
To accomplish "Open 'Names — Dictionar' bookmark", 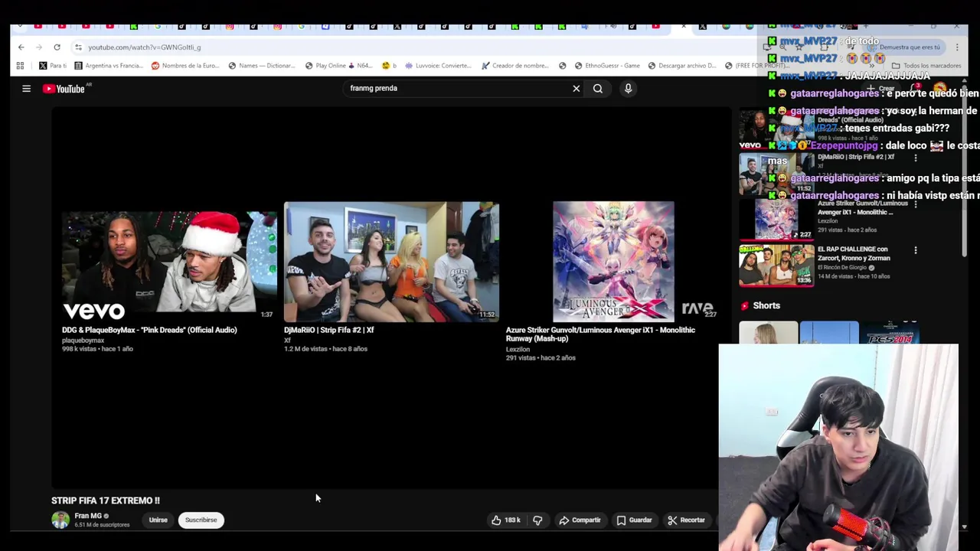I will 262,66.
